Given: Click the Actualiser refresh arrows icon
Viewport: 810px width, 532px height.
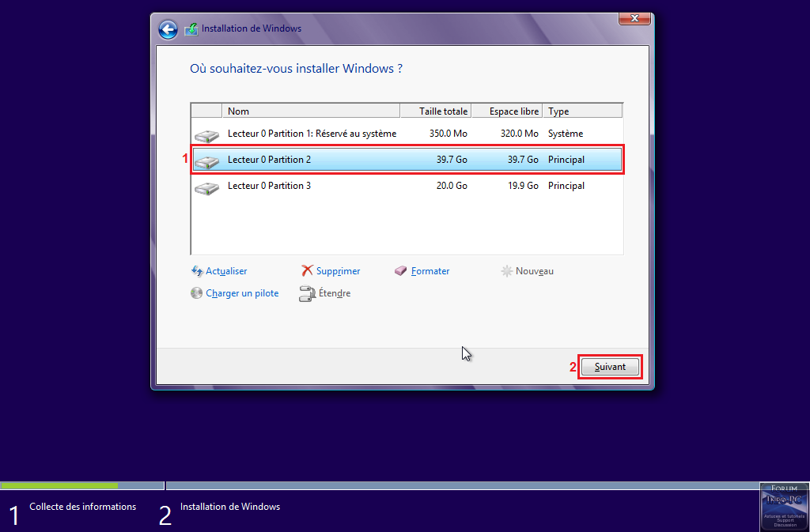Looking at the screenshot, I should (x=197, y=271).
